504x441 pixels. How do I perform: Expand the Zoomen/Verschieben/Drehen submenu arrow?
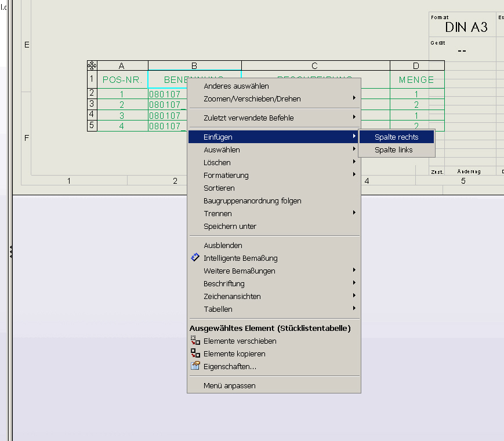[x=354, y=97]
